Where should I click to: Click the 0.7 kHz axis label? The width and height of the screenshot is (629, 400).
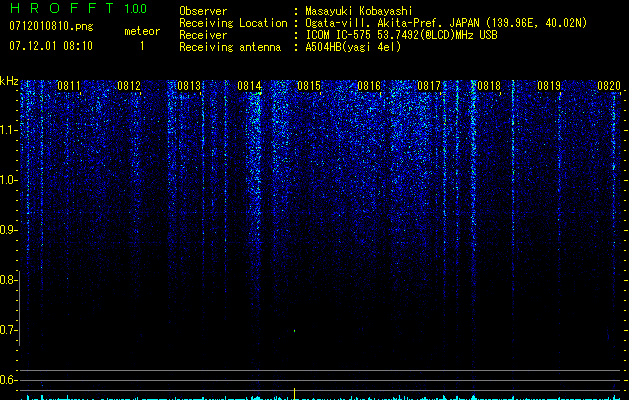tap(8, 330)
